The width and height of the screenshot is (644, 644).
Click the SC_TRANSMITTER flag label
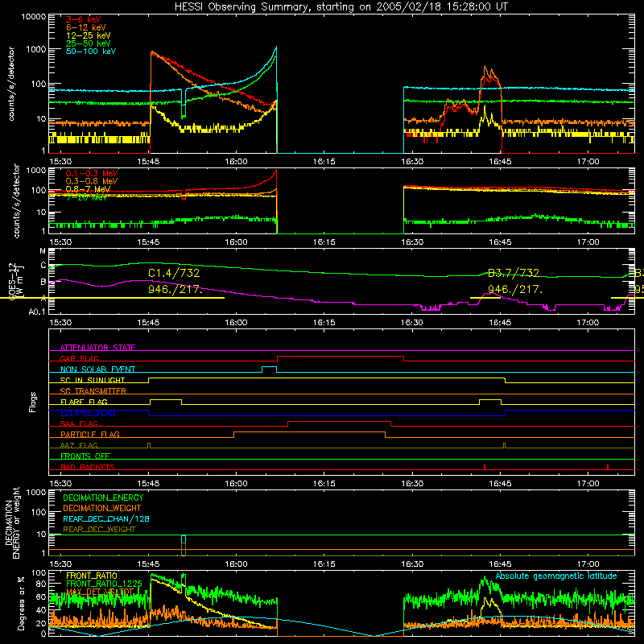(x=93, y=391)
